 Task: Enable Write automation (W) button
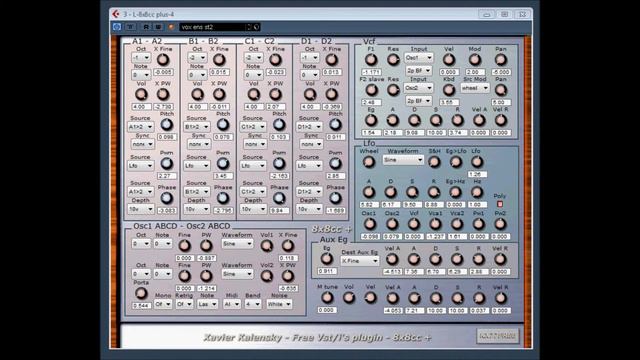(158, 27)
